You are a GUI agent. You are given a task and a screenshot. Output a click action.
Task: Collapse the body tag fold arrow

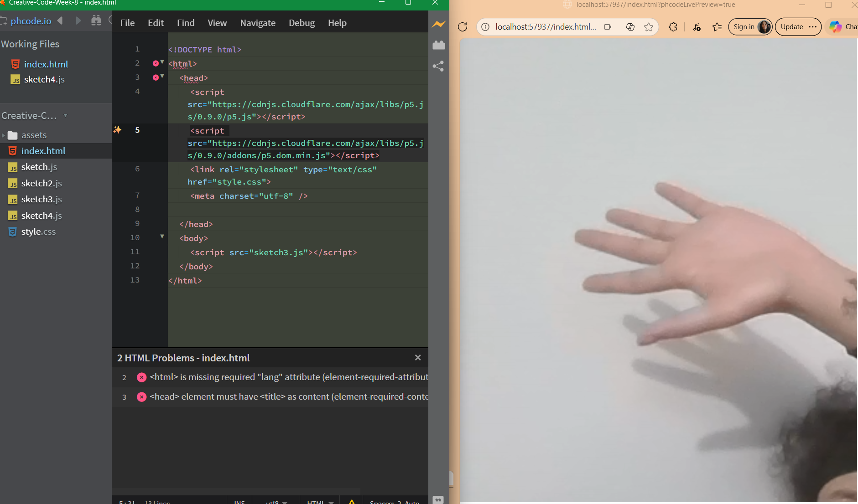(x=162, y=237)
